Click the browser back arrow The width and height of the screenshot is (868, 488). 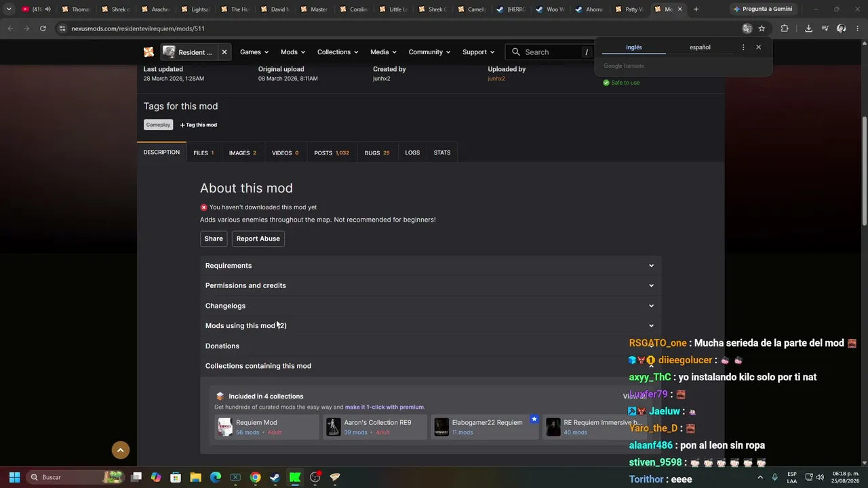10,28
